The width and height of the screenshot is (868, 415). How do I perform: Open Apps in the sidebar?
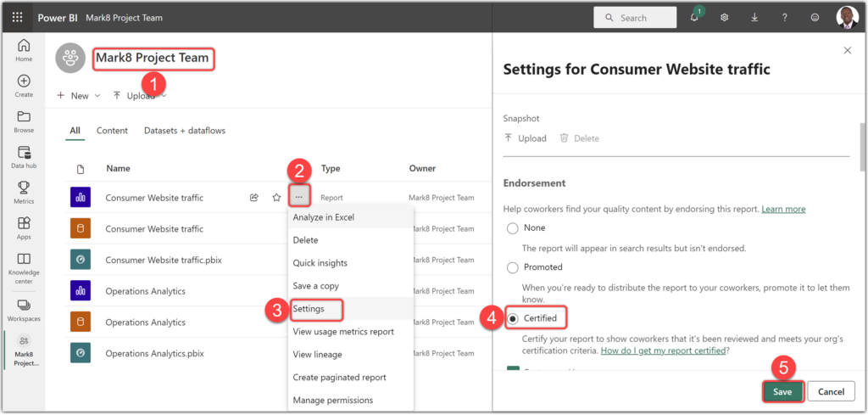(24, 228)
